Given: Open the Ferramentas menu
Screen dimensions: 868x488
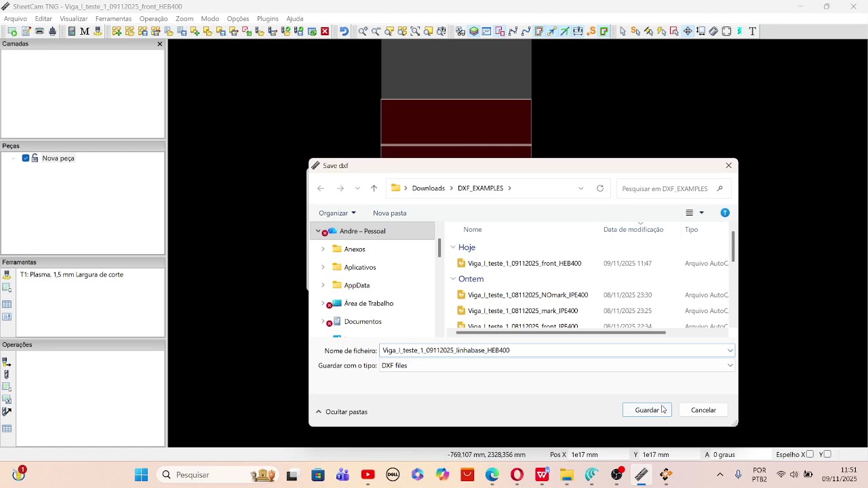Looking at the screenshot, I should click(x=113, y=19).
